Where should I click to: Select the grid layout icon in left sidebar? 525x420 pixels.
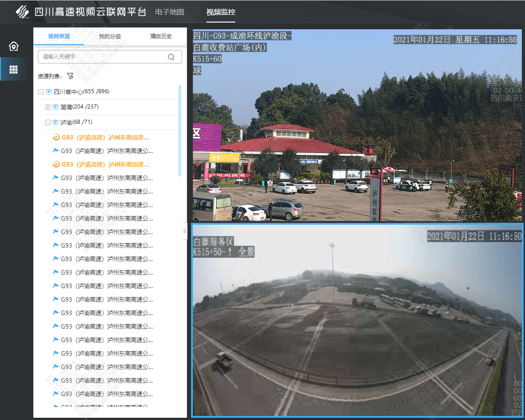(14, 69)
